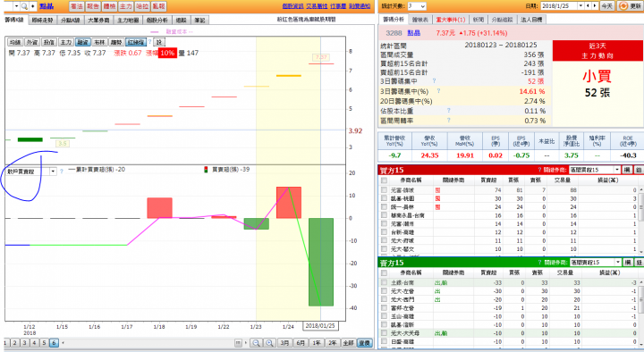Open the 到價通知 link

(x=360, y=6)
